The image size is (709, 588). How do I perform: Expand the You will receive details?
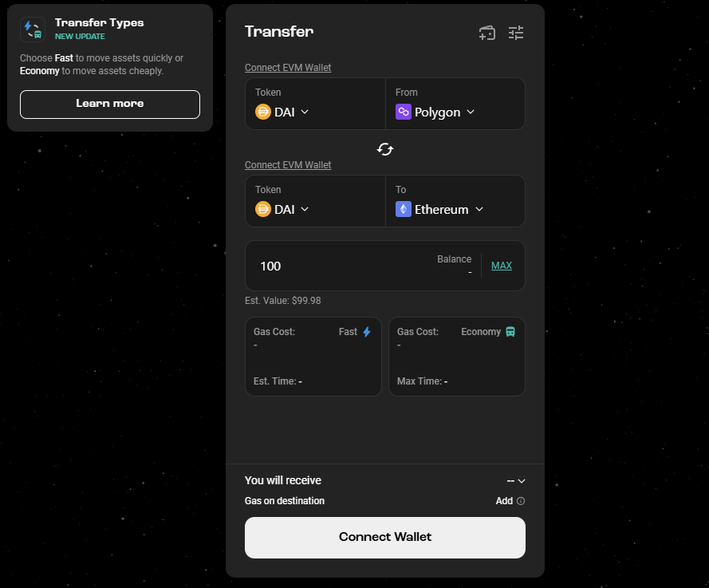tap(516, 481)
